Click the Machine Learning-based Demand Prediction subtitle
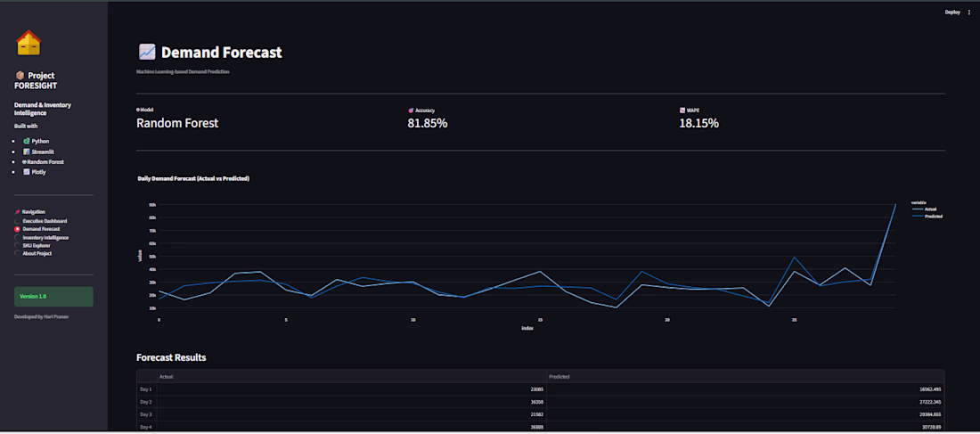 click(184, 72)
